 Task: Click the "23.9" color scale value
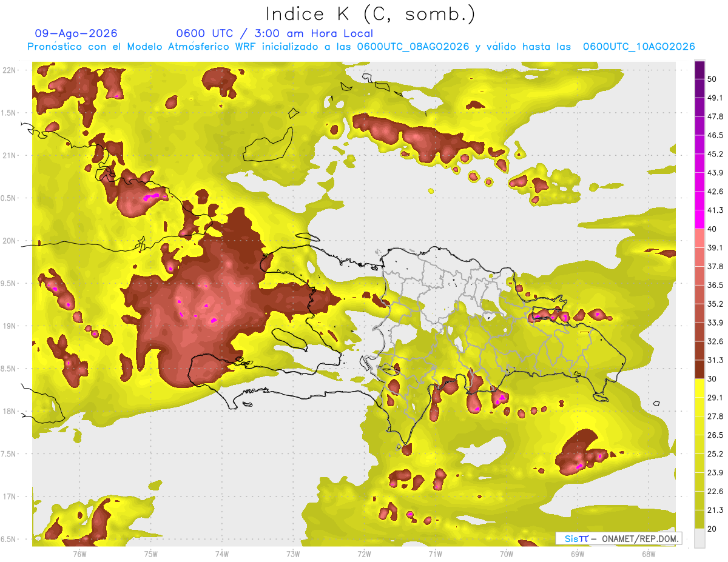[715, 472]
